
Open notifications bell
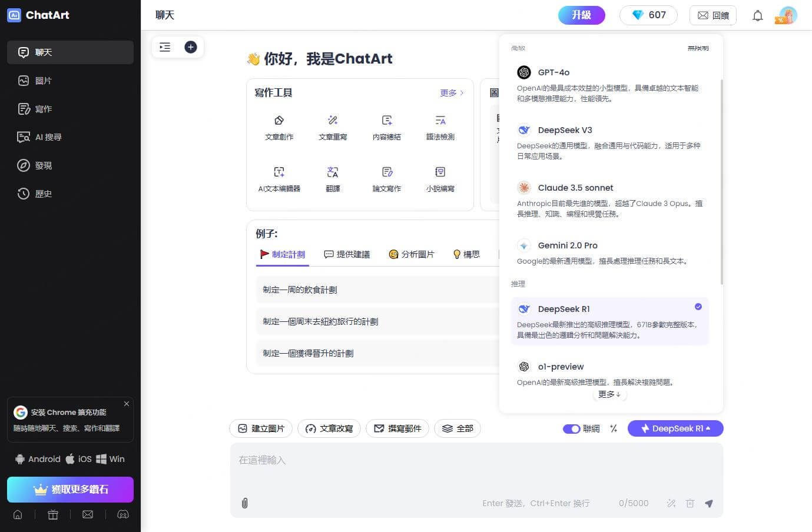[x=758, y=16]
